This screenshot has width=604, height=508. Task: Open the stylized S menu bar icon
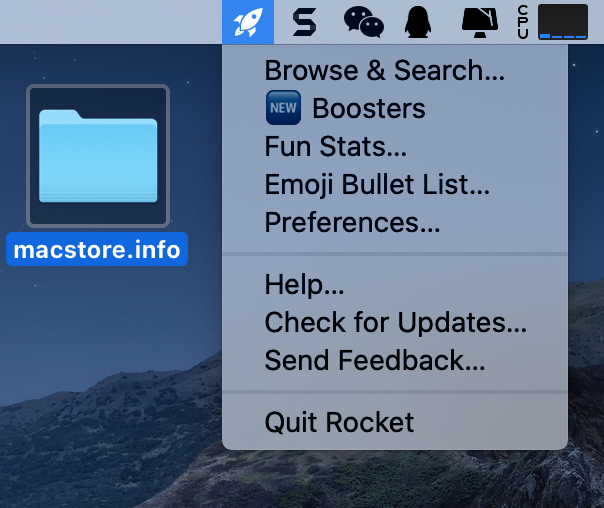tap(304, 22)
